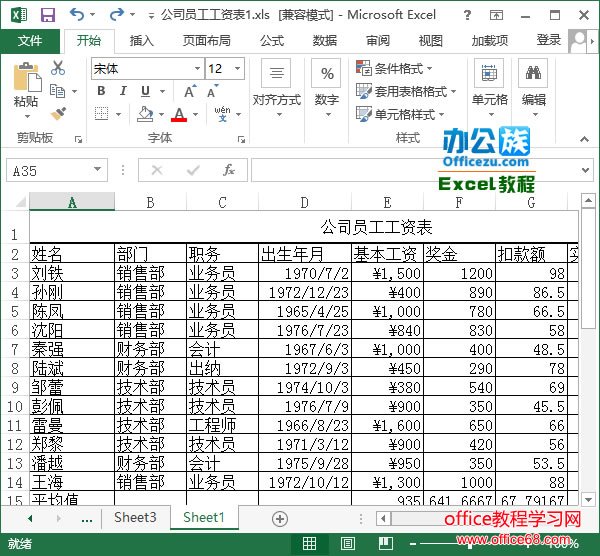Click the Insert Function fx button

(229, 170)
